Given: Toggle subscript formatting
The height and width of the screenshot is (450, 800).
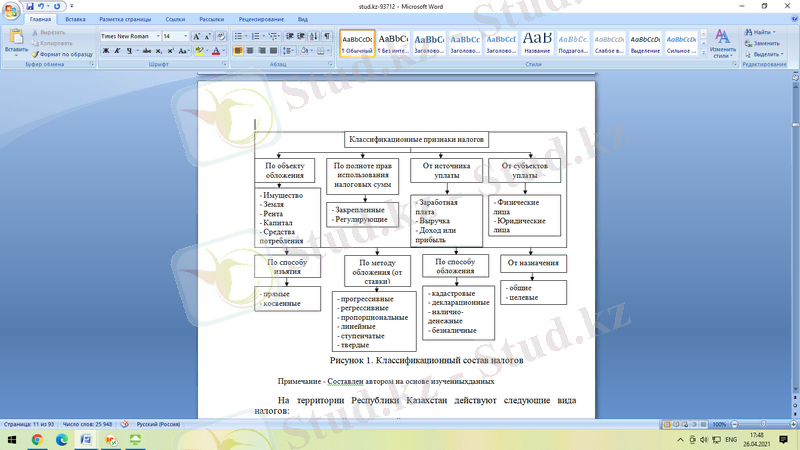Looking at the screenshot, I should coord(159,51).
